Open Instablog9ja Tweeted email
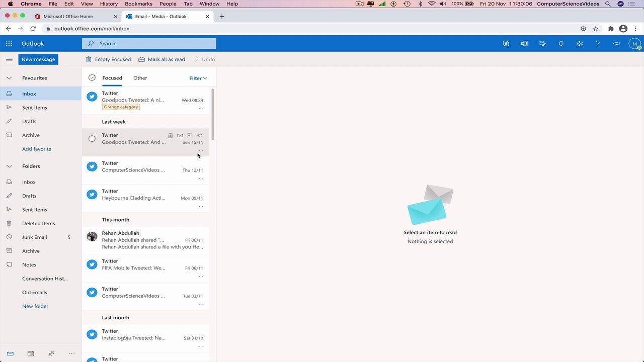Image resolution: width=644 pixels, height=362 pixels. click(145, 338)
